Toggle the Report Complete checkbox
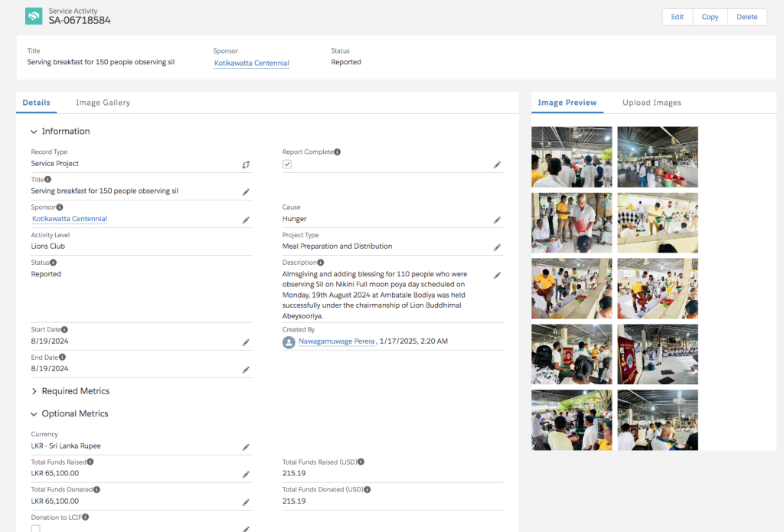Screen dimensions: 784x532 pyautogui.click(x=287, y=164)
